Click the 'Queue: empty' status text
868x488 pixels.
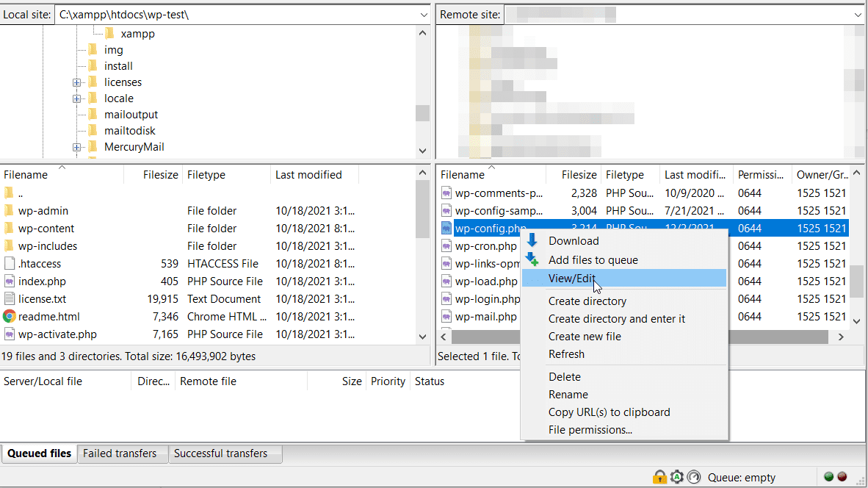click(x=741, y=478)
